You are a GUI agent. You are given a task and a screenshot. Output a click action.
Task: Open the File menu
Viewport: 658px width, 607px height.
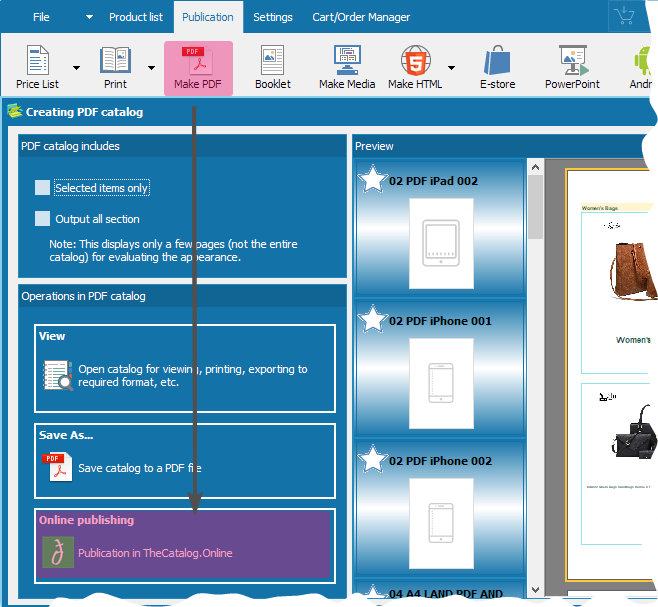point(41,17)
